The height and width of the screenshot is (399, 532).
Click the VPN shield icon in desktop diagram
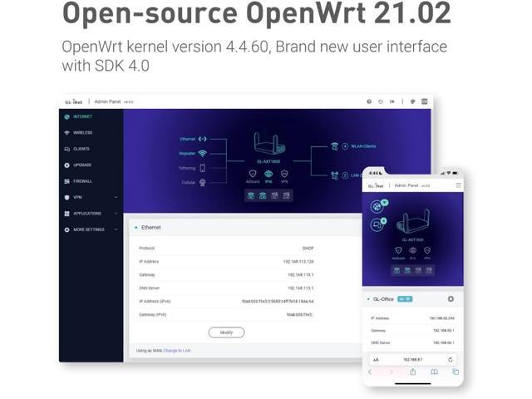284,174
